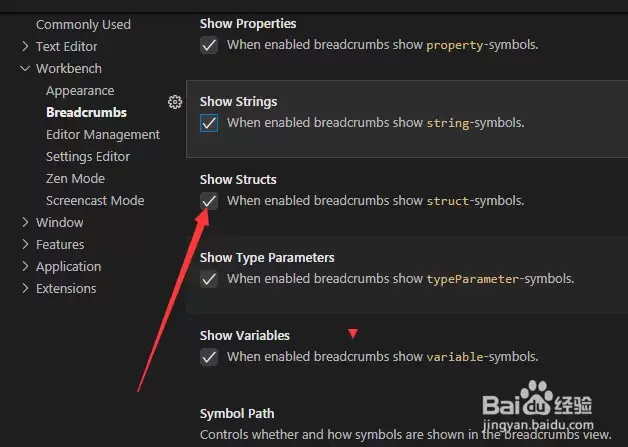The image size is (628, 447).
Task: Select Breadcrumbs in the settings tree
Action: [87, 113]
